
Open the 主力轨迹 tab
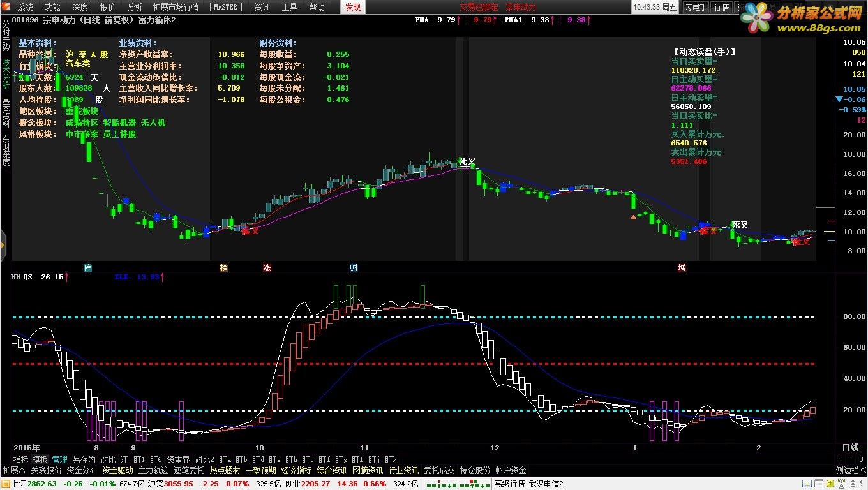point(153,470)
